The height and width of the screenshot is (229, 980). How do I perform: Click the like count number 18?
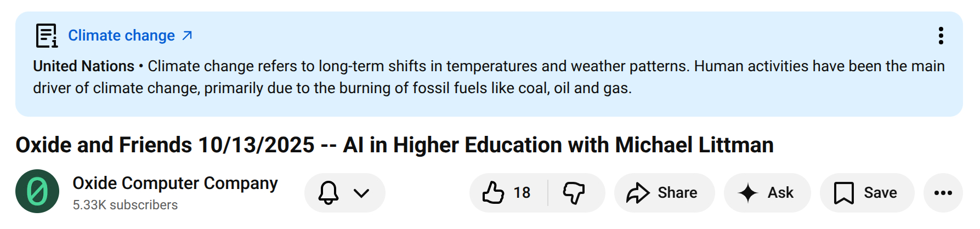[x=522, y=193]
